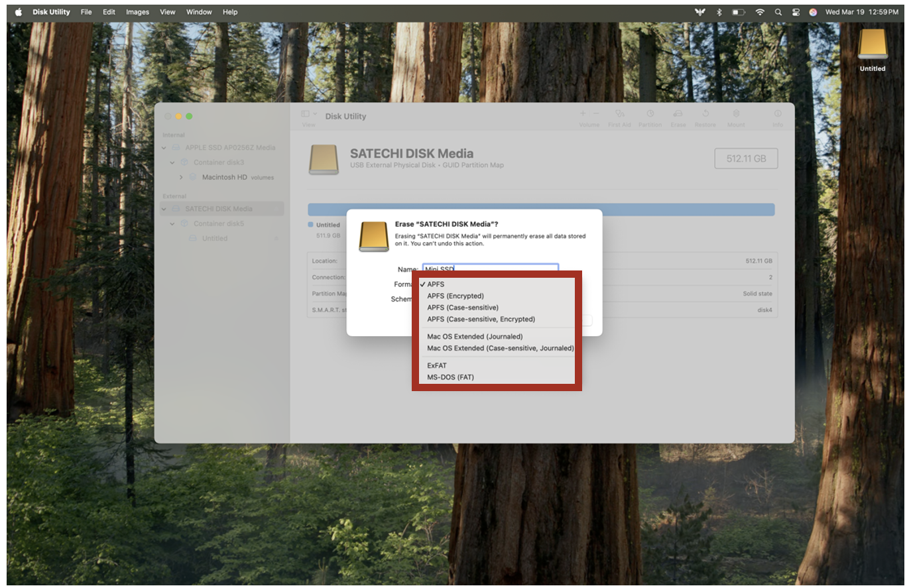Open Spotlight search in menu bar
Image resolution: width=909 pixels, height=588 pixels.
778,12
